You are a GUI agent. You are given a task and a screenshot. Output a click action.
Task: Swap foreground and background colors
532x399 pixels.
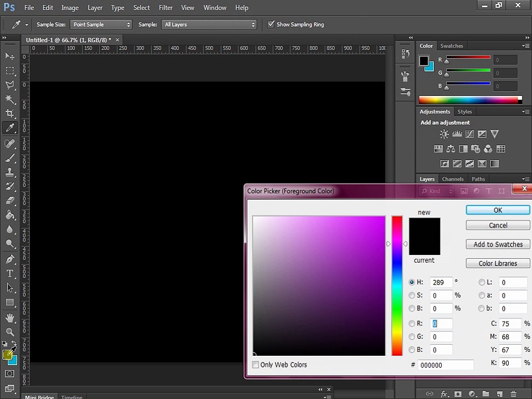14,344
